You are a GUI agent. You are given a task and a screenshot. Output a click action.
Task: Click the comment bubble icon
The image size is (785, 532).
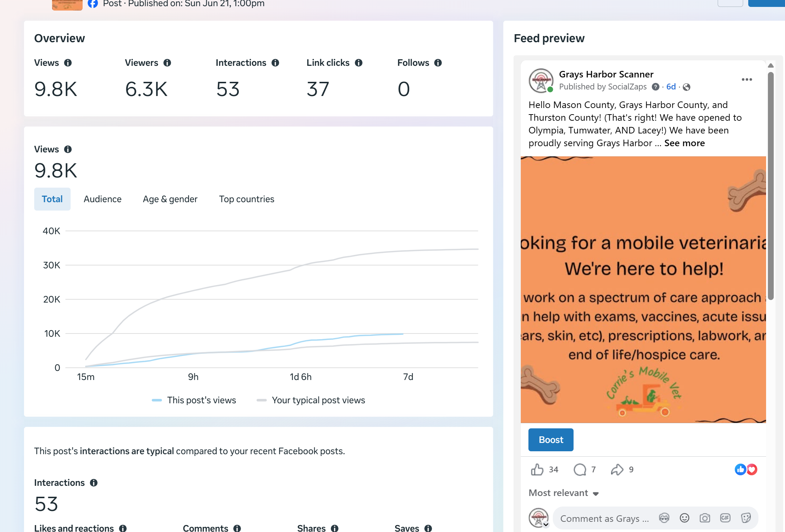(580, 469)
